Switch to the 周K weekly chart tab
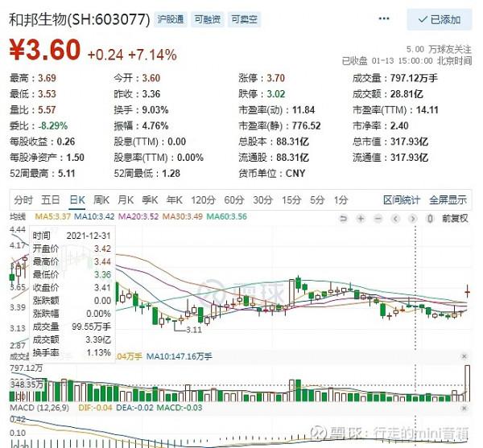 click(101, 199)
